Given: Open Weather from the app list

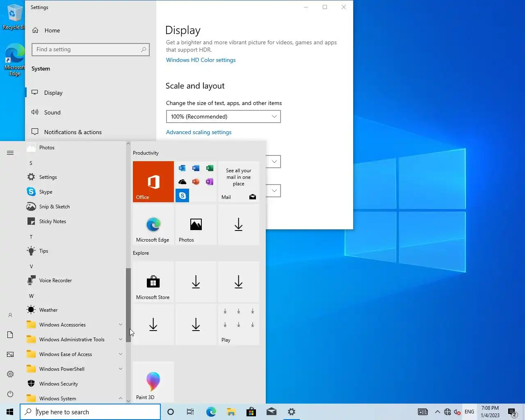Looking at the screenshot, I should tap(75, 310).
